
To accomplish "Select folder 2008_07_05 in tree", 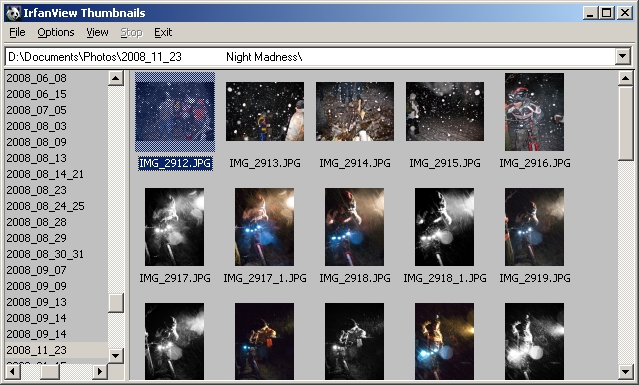I will pyautogui.click(x=36, y=110).
